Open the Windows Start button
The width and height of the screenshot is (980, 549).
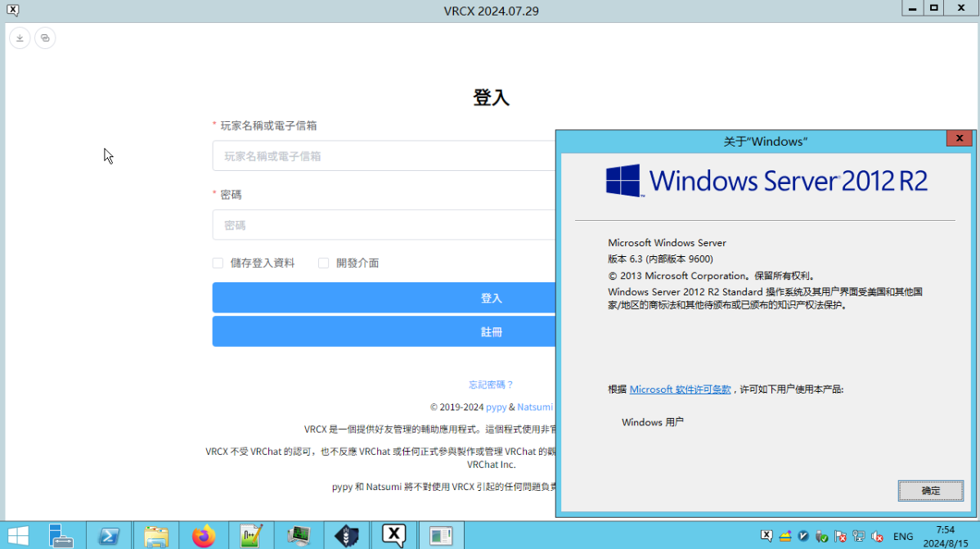(x=18, y=536)
